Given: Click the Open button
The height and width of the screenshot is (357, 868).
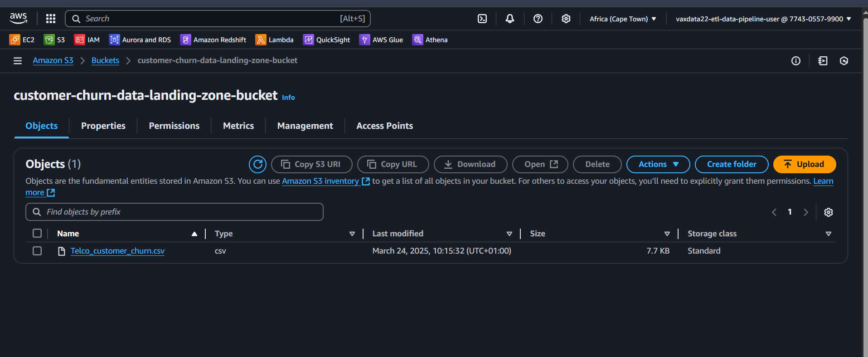Looking at the screenshot, I should click(x=540, y=164).
